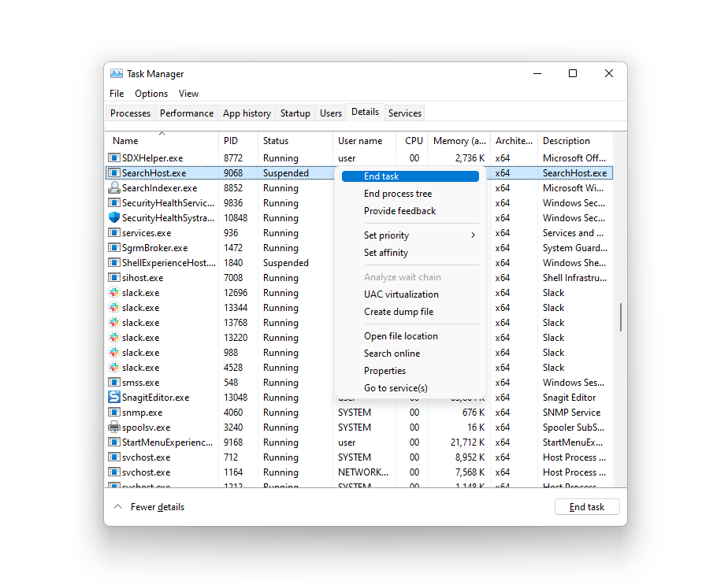
Task: Click the Task Manager title bar icon
Action: pos(117,74)
